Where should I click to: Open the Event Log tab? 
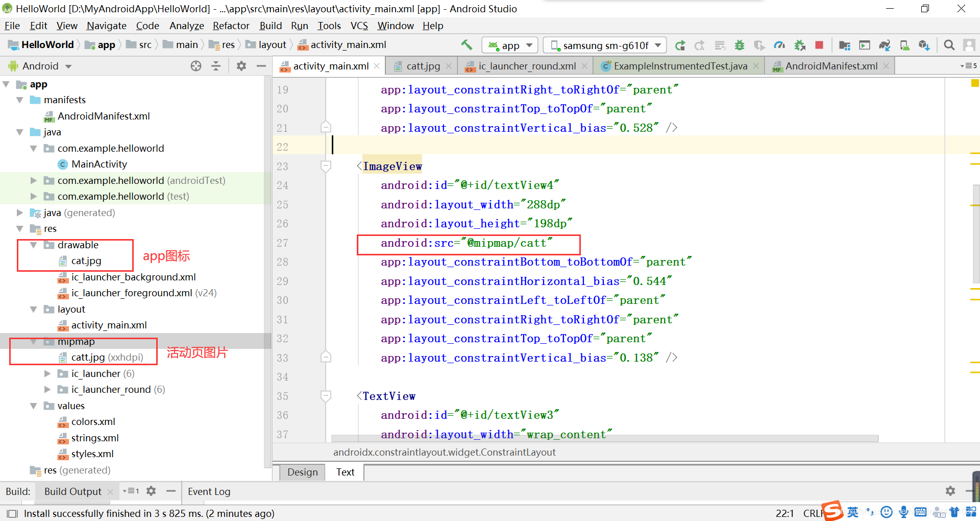coord(209,491)
